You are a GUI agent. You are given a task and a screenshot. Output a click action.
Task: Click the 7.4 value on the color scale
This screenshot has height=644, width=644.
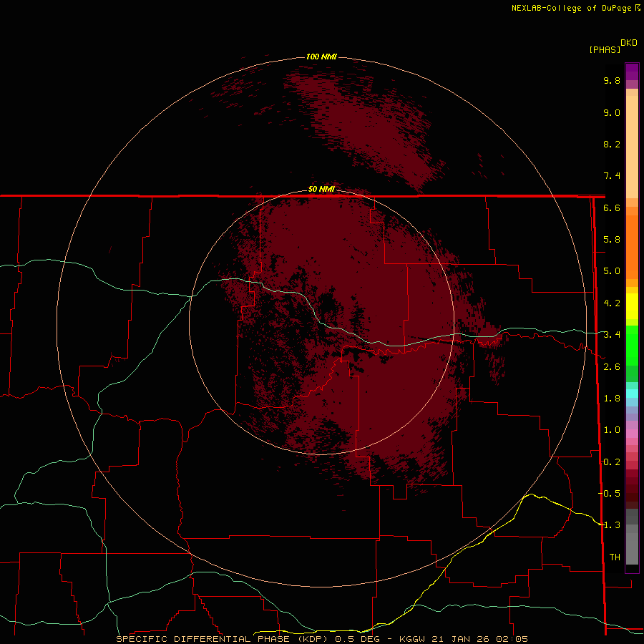tap(612, 176)
